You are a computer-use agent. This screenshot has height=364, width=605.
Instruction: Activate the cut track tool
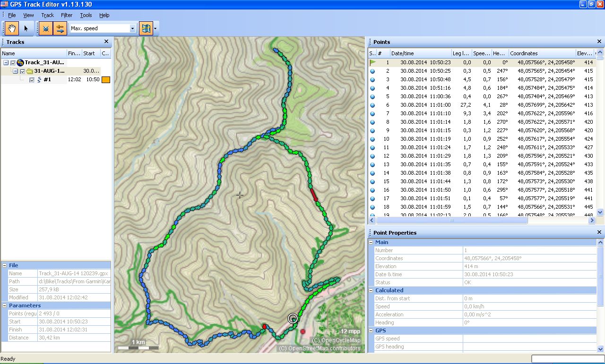(46, 28)
